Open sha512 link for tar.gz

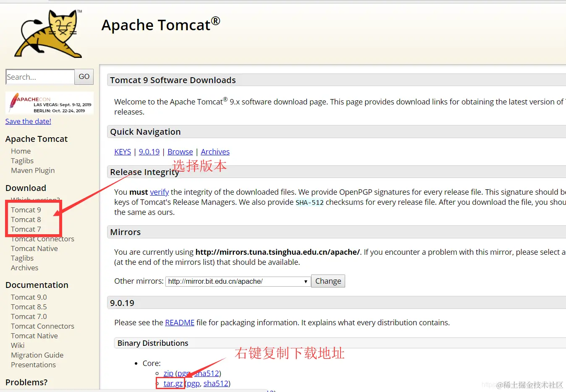[216, 383]
